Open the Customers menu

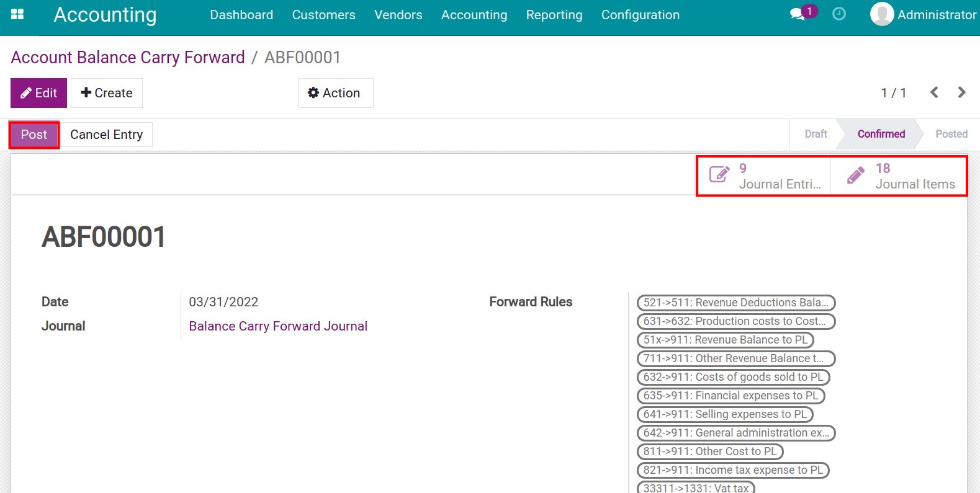(324, 15)
